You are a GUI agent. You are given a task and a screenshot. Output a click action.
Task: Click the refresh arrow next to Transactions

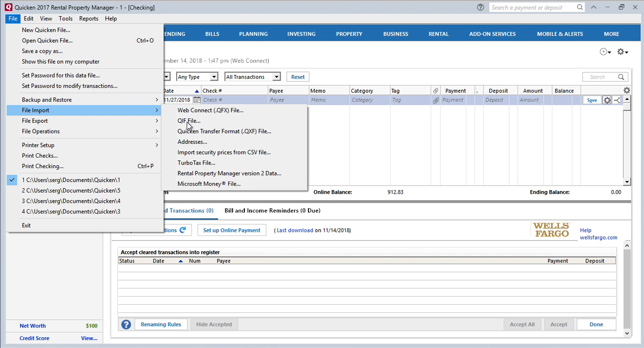(183, 230)
